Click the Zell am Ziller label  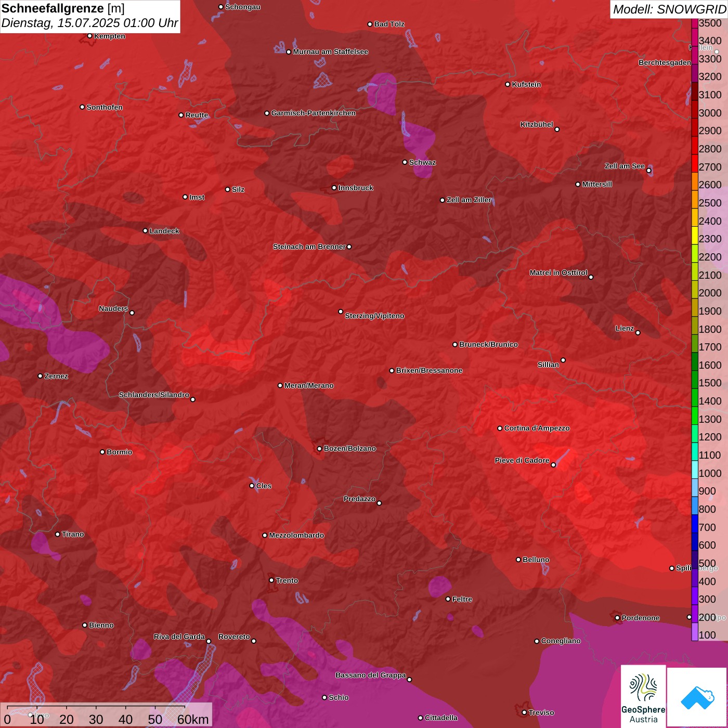pos(469,200)
